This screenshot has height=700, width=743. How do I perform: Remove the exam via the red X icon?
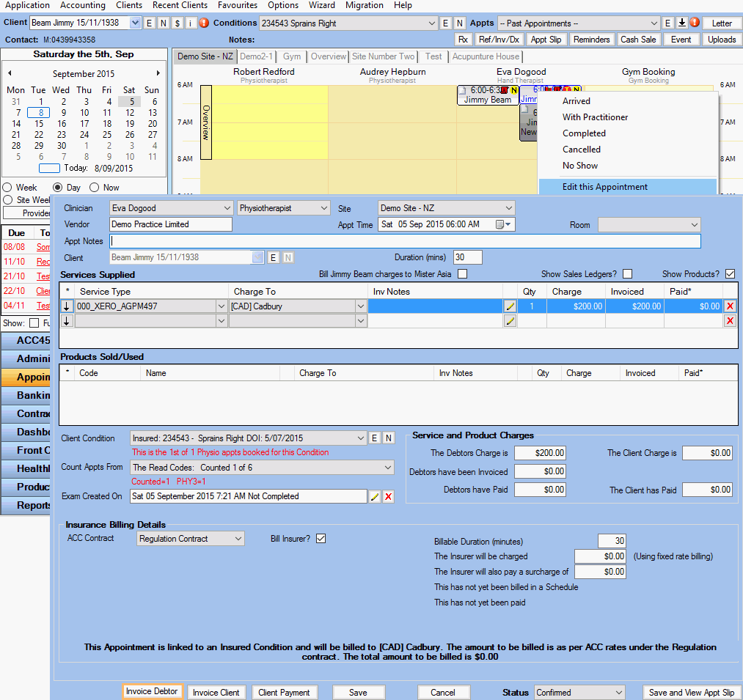(x=388, y=496)
